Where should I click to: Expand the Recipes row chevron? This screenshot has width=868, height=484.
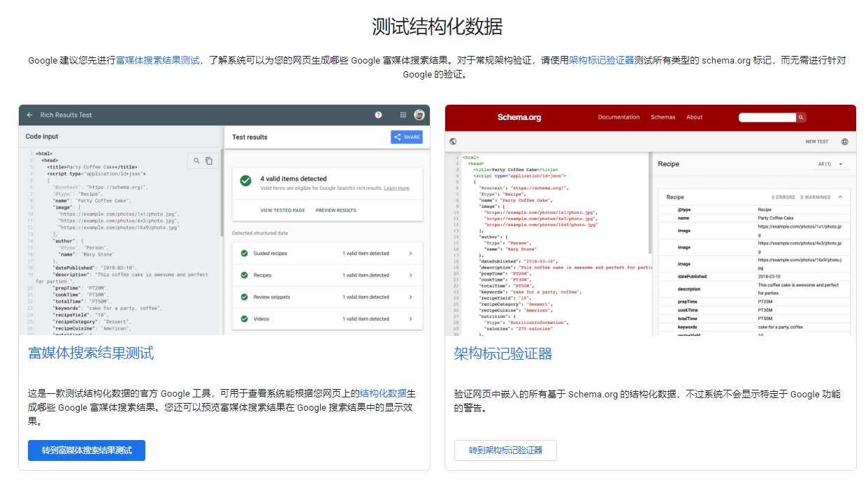point(411,275)
